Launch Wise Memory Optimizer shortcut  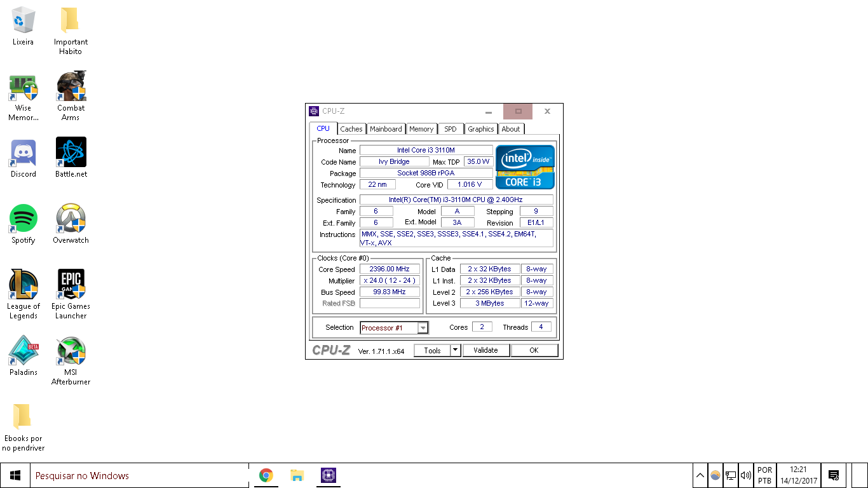pos(24,97)
